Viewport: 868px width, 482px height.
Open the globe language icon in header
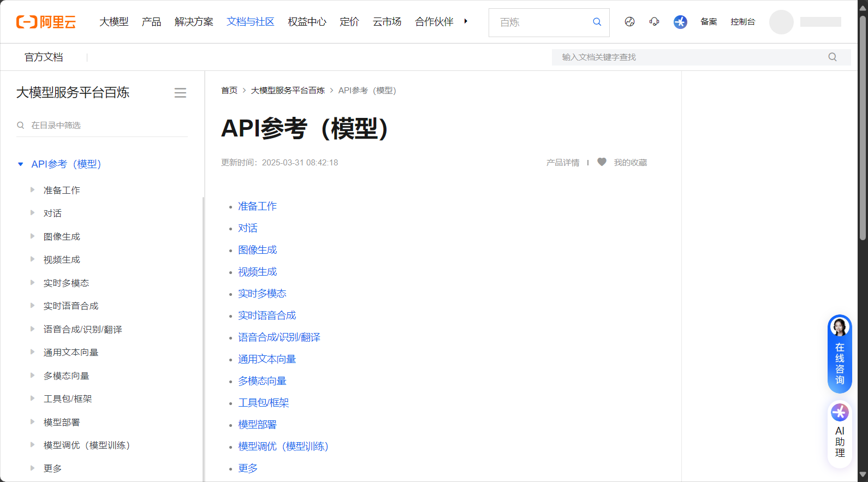629,22
